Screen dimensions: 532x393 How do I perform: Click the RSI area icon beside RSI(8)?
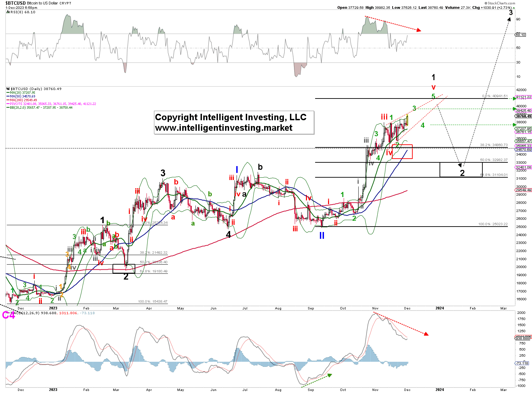(x=8, y=12)
